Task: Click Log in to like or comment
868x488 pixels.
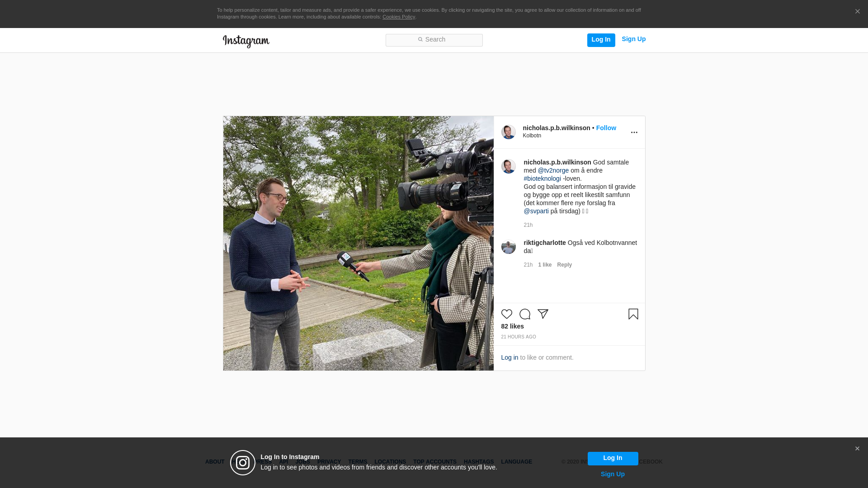Action: (x=509, y=357)
